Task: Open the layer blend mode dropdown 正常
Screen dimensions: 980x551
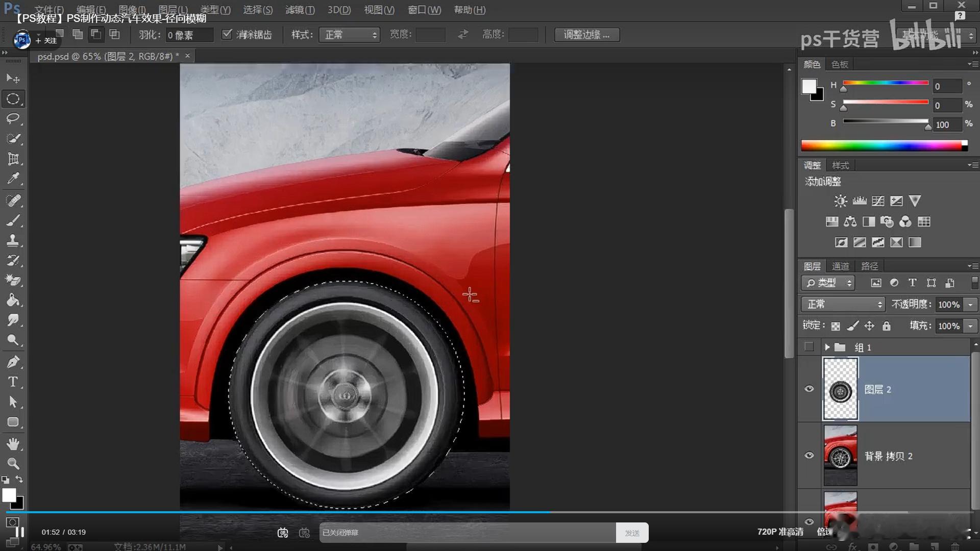Action: coord(843,305)
